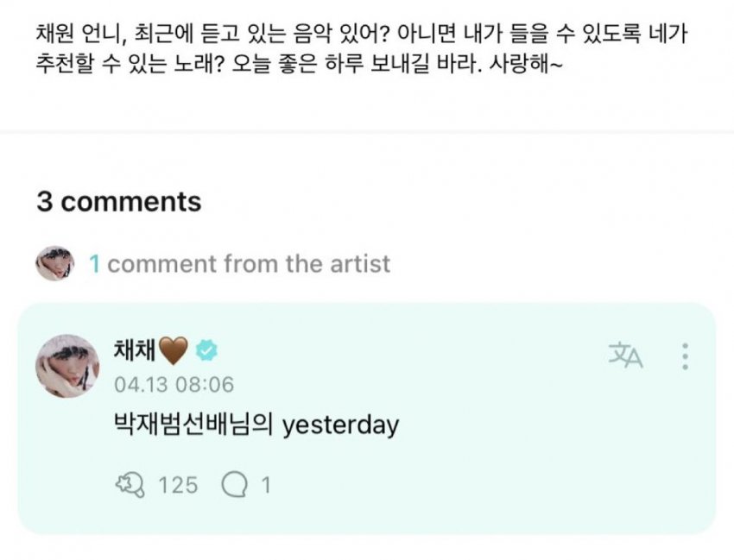Cheer the artist's comment with clap icon
Image resolution: width=734 pixels, height=560 pixels.
pos(128,485)
